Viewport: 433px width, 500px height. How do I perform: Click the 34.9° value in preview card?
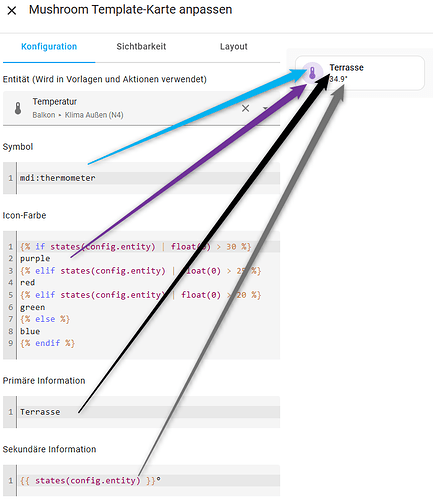(x=338, y=79)
